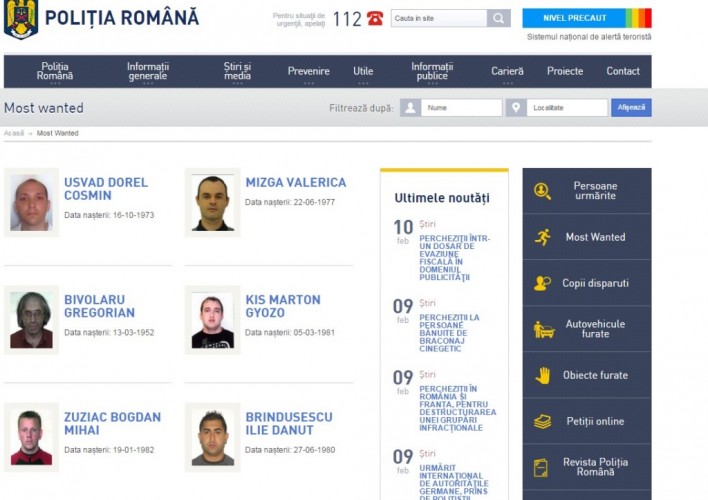Click the Localitate filter field
This screenshot has height=500, width=708.
coord(567,108)
